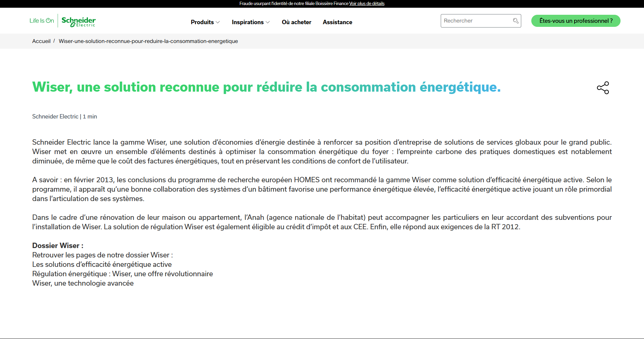The image size is (644, 339).
Task: Go back to Accueil via the breadcrumb
Action: tap(41, 41)
